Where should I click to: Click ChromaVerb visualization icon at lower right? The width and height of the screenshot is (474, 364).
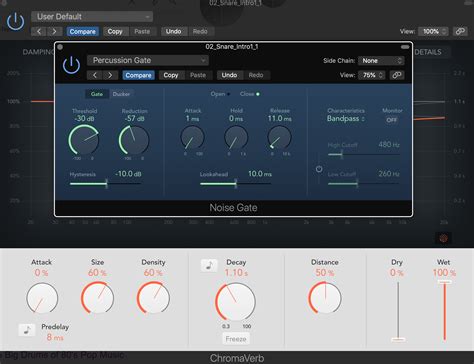443,238
